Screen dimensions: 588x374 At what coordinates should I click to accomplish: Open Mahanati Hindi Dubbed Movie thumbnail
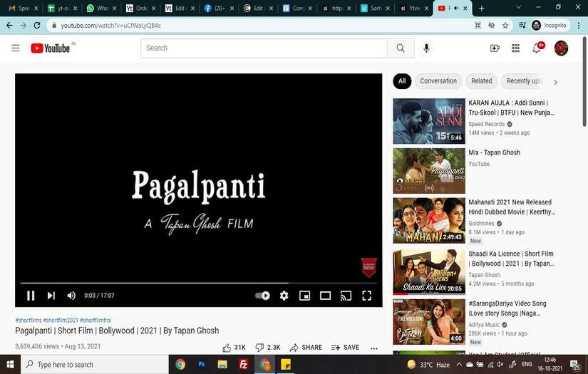pyautogui.click(x=429, y=221)
